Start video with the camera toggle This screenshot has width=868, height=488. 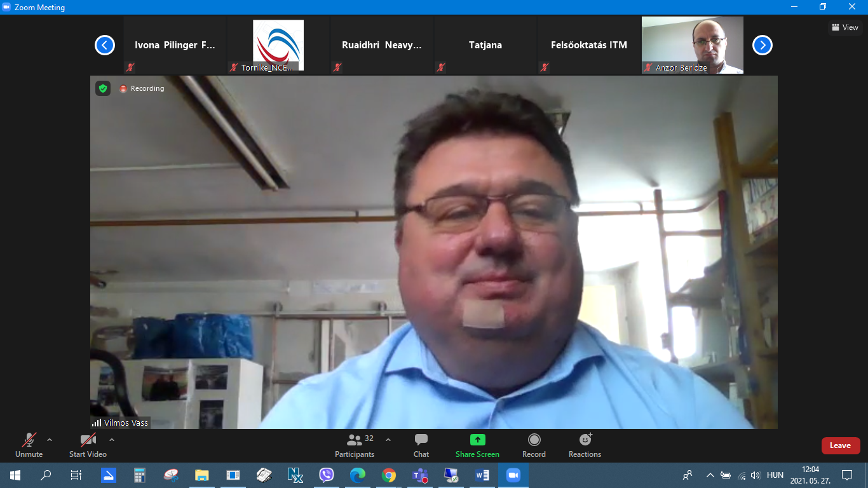point(88,445)
